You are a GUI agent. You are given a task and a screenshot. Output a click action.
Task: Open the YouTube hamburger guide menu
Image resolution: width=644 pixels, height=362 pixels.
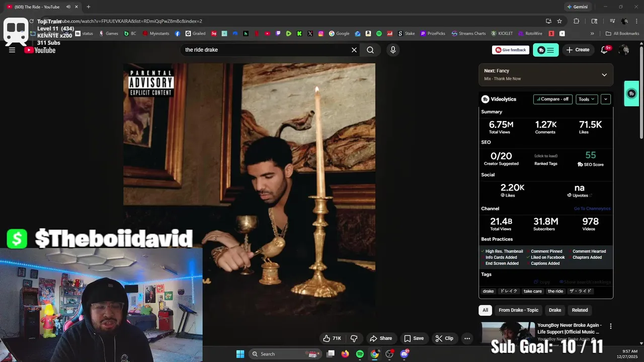click(12, 50)
